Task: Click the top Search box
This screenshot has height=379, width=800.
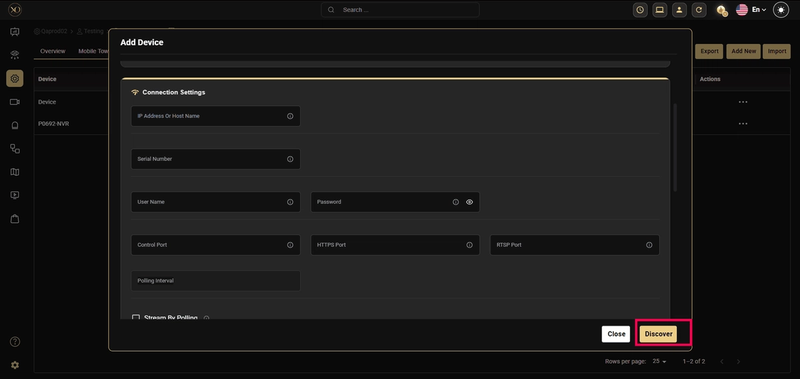Action: (400, 10)
